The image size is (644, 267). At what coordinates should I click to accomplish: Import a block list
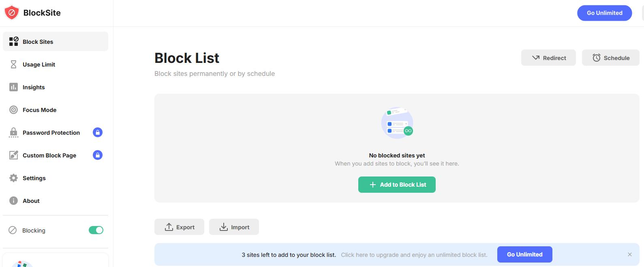click(x=234, y=227)
